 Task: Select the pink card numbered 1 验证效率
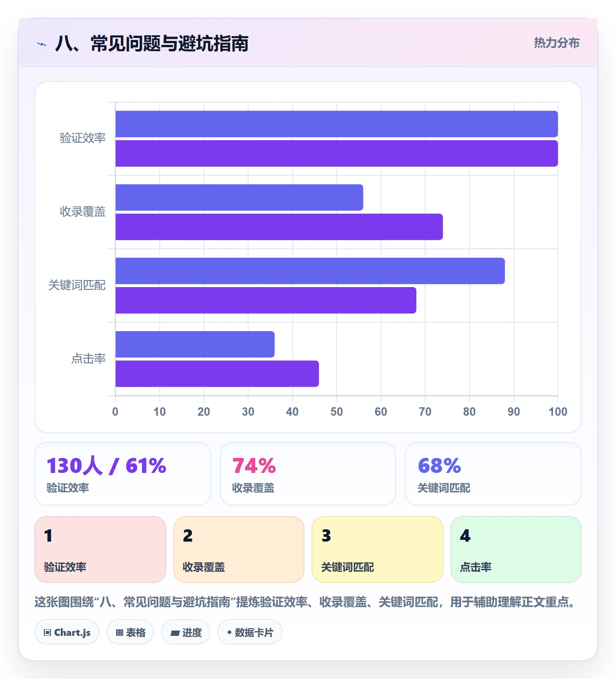pyautogui.click(x=100, y=550)
